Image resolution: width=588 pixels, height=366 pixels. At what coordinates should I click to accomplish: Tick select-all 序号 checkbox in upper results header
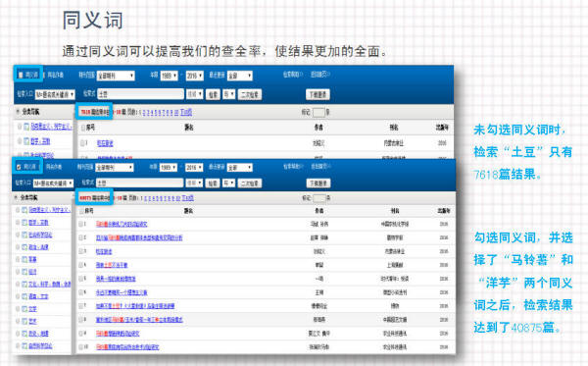tap(83, 128)
